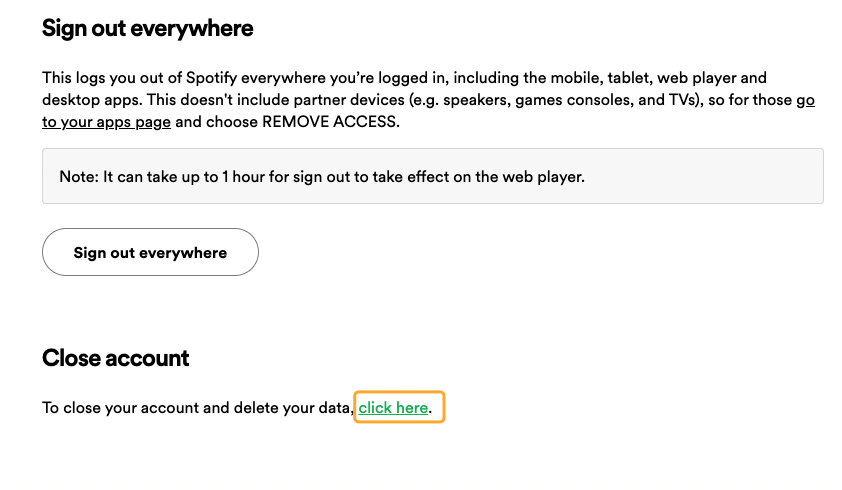Click the 'Close account' heading
Image resolution: width=842 pixels, height=490 pixels.
point(115,358)
